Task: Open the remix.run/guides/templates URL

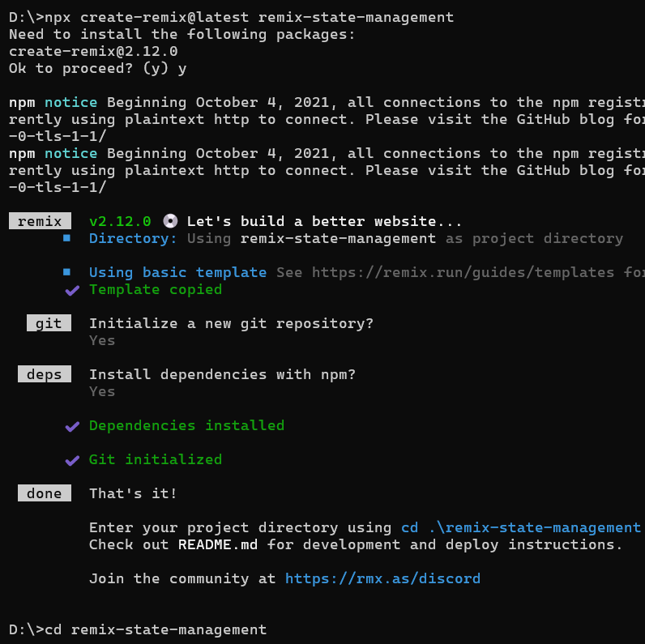Action: [x=463, y=272]
